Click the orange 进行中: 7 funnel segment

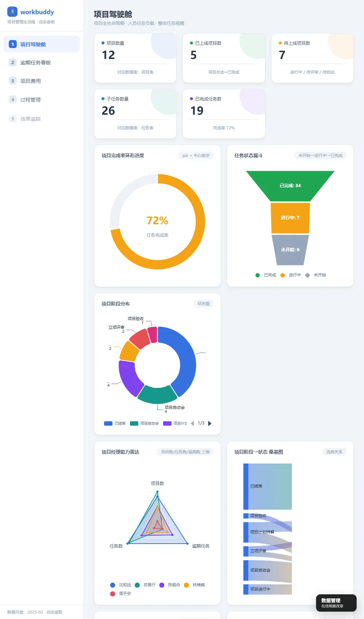290,218
